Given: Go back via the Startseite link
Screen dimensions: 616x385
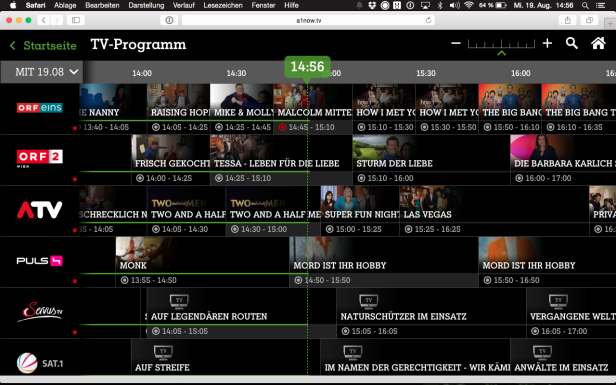Looking at the screenshot, I should click(x=43, y=46).
